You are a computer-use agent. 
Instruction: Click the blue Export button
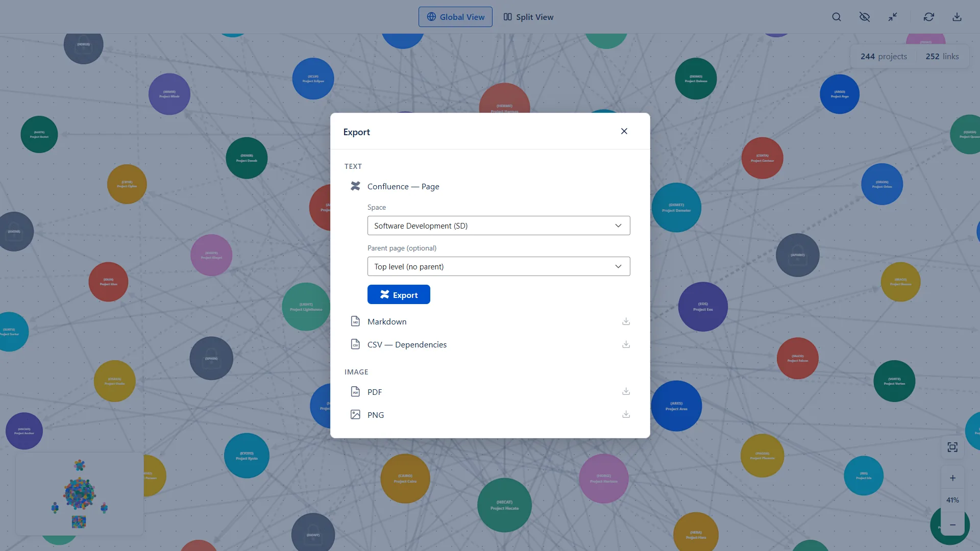coord(399,294)
